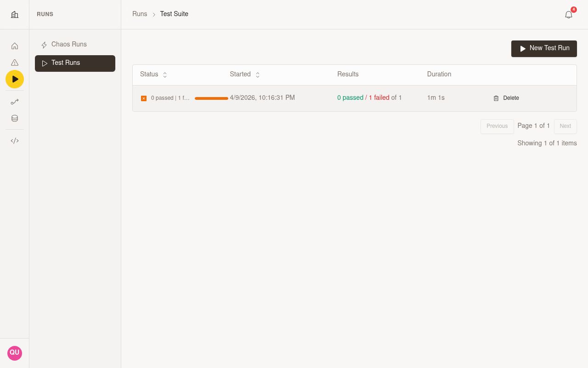Start a New Test Run
This screenshot has width=588, height=368.
(x=544, y=49)
